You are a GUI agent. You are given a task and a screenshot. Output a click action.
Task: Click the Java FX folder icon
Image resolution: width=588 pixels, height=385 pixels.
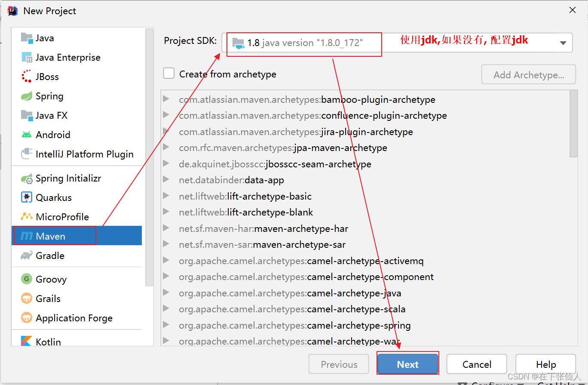[x=27, y=115]
